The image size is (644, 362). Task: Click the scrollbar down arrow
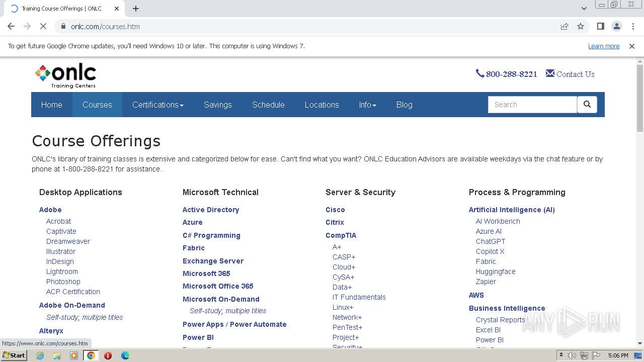[x=640, y=343]
